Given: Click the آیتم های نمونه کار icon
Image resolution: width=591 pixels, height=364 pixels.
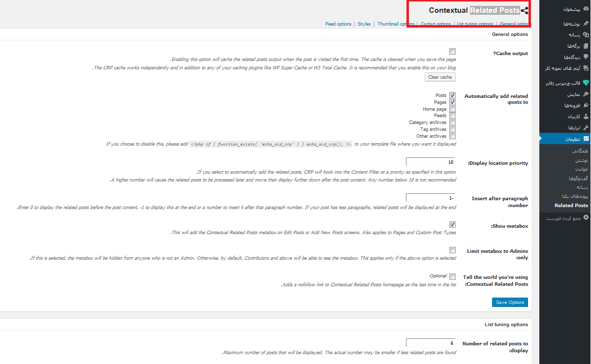Looking at the screenshot, I should [586, 68].
